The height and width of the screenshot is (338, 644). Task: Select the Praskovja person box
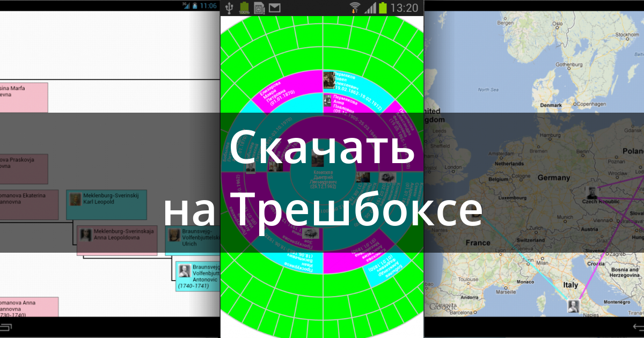tap(24, 169)
